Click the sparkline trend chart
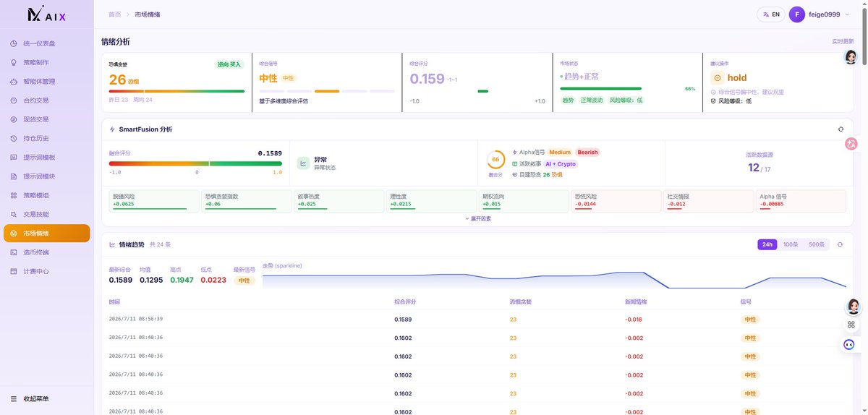This screenshot has width=868, height=415. [554, 280]
